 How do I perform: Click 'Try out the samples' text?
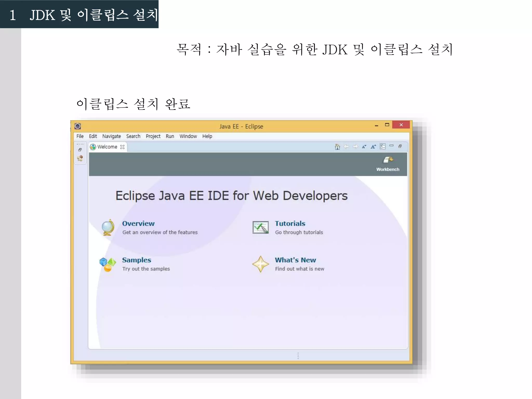click(x=146, y=269)
